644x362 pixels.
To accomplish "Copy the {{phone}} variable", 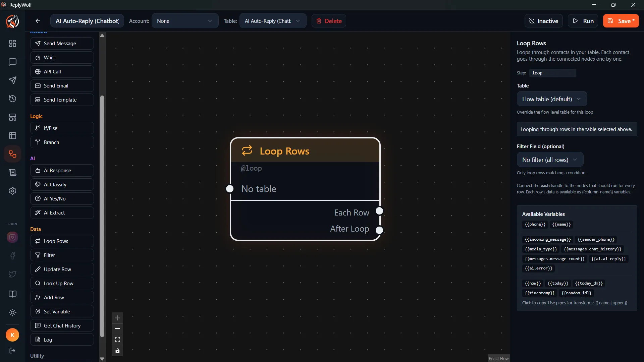I will [535, 225].
